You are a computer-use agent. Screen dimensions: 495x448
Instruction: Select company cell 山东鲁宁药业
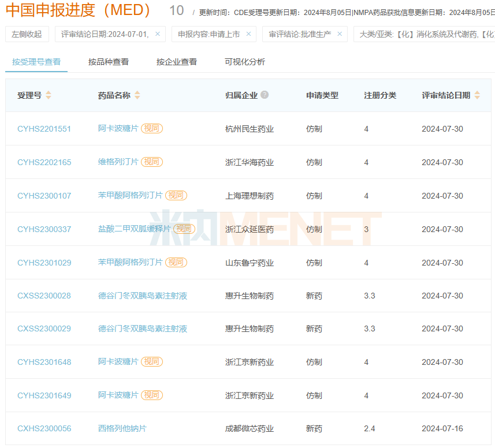(250, 263)
